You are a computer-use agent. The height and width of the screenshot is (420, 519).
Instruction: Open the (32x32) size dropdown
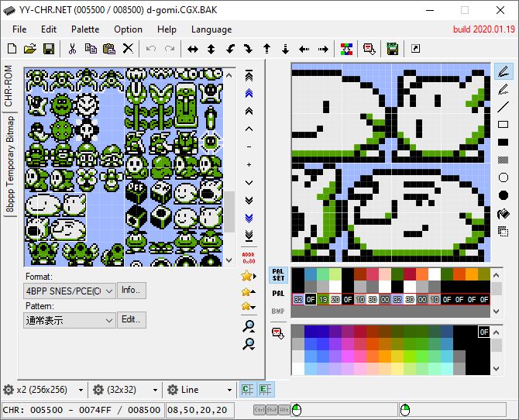pos(125,390)
